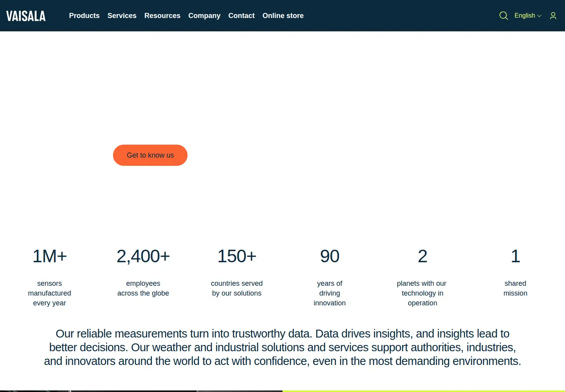Screen dimensions: 565x392
Task: Click 'countries served by our solutions' text
Action: [237, 288]
